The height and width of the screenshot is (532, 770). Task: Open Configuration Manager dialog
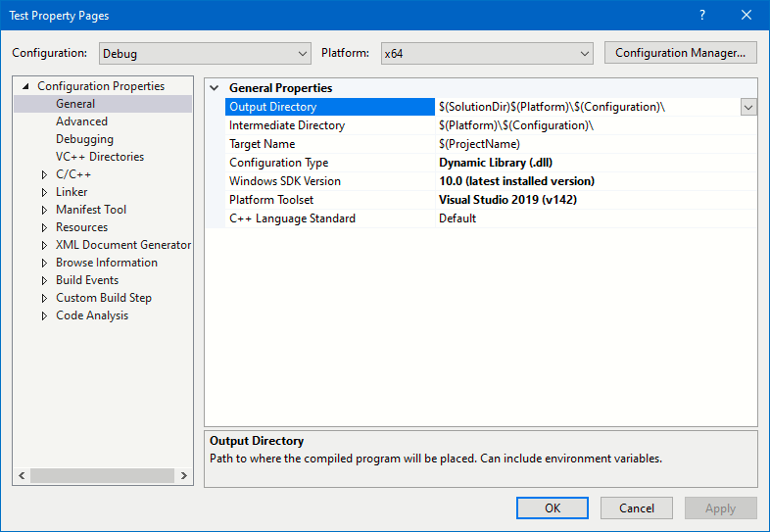[x=680, y=53]
